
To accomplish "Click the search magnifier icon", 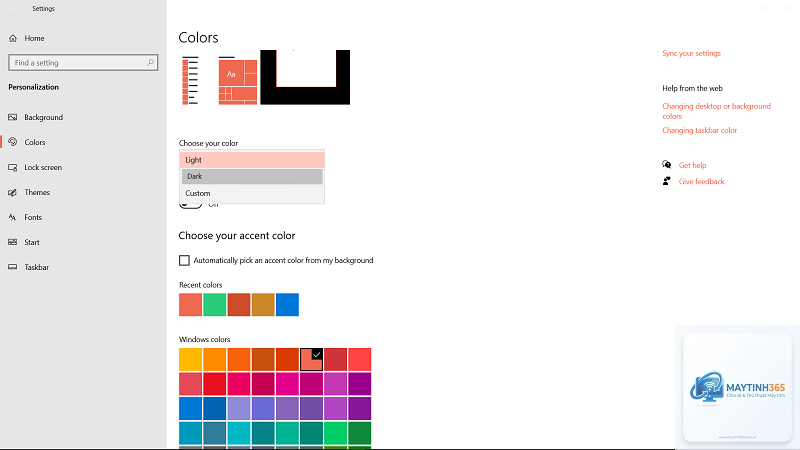I will click(x=150, y=63).
